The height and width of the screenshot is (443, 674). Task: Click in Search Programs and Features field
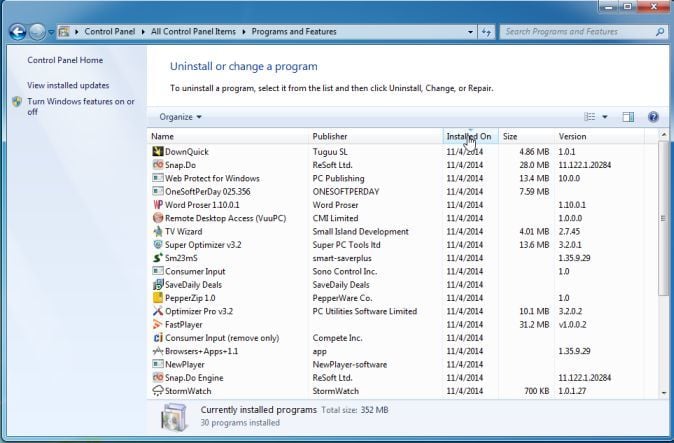577,32
